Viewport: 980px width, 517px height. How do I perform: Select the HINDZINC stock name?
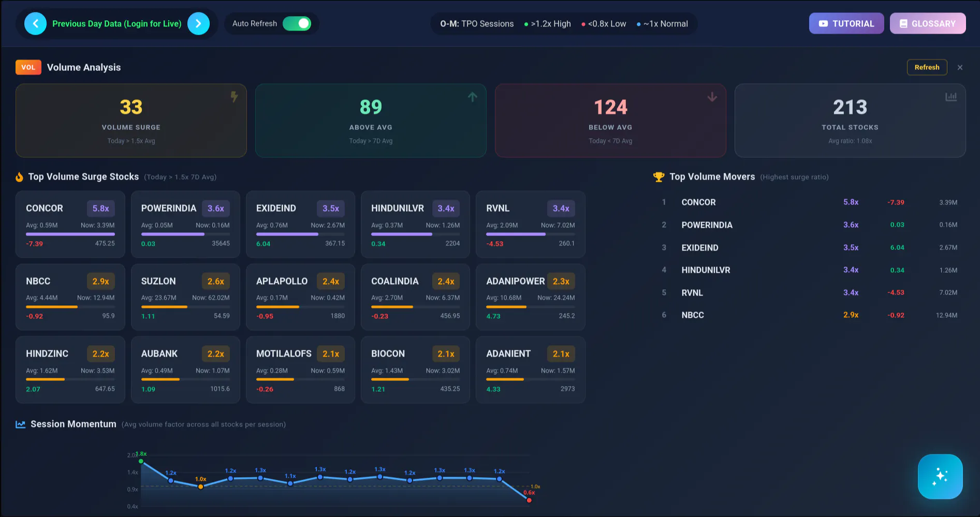pyautogui.click(x=47, y=354)
